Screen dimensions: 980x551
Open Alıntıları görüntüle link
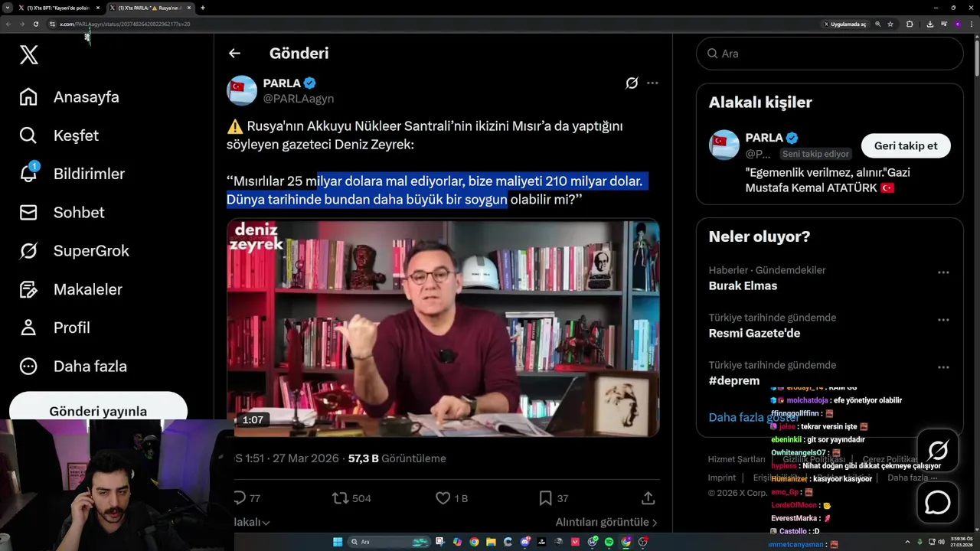coord(606,522)
